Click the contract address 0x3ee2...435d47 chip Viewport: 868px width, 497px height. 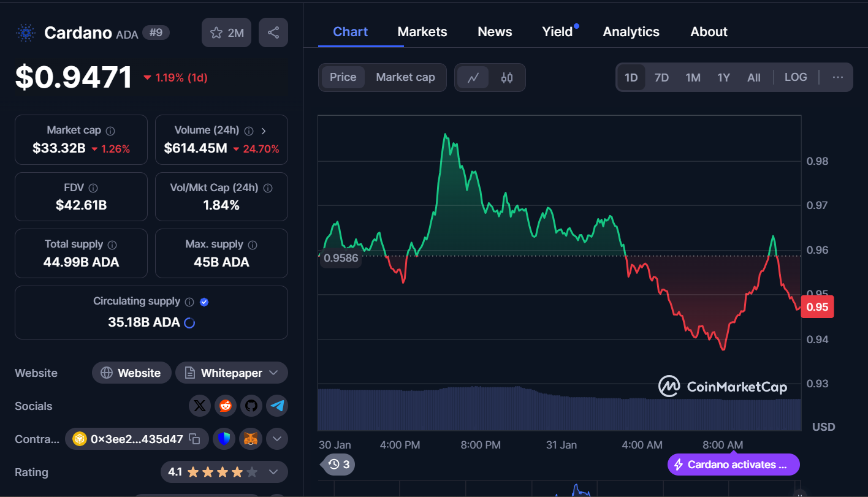(137, 439)
